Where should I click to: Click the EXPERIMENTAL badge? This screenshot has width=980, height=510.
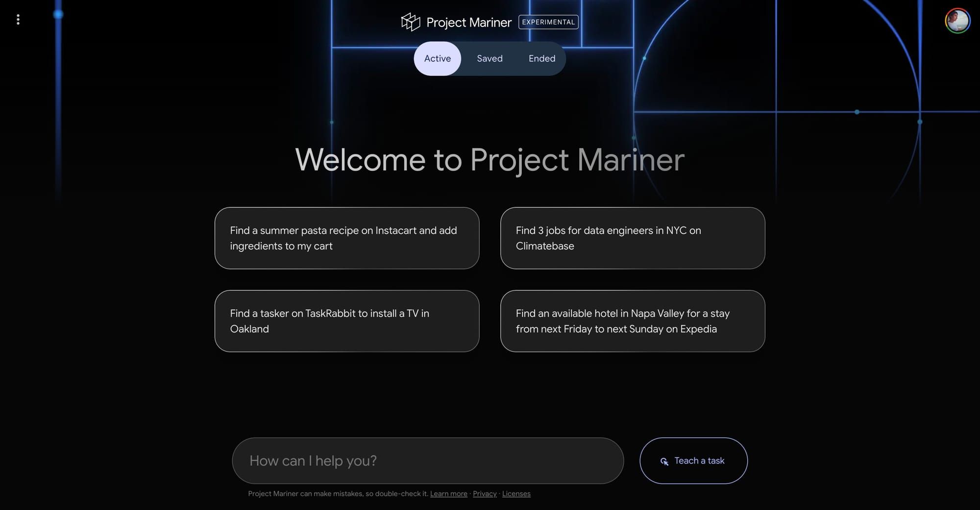point(548,22)
